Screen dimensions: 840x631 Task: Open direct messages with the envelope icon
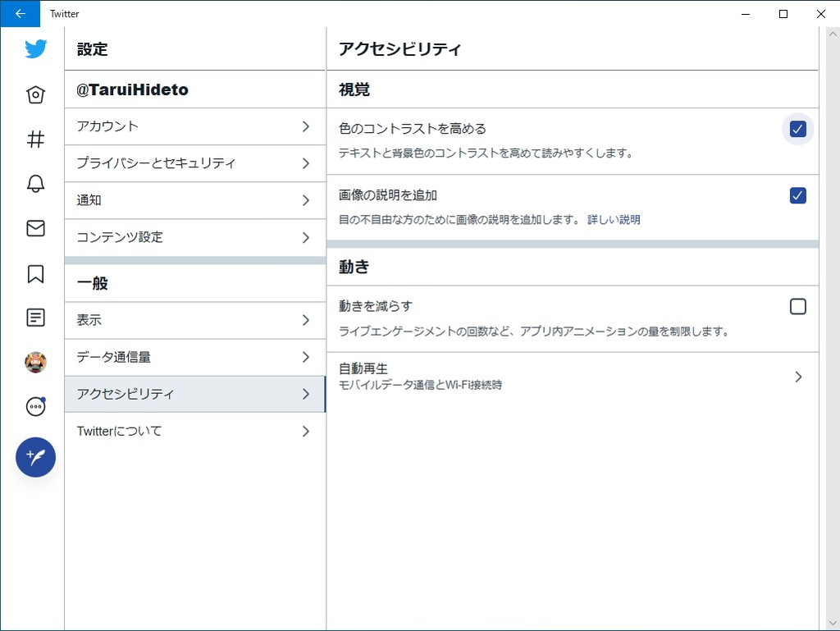(35, 228)
